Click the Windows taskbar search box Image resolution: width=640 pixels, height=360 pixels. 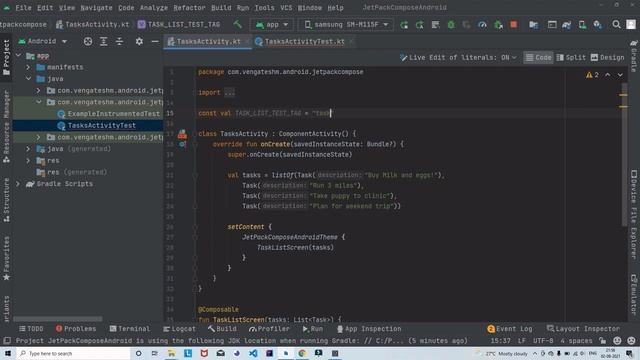point(73,353)
